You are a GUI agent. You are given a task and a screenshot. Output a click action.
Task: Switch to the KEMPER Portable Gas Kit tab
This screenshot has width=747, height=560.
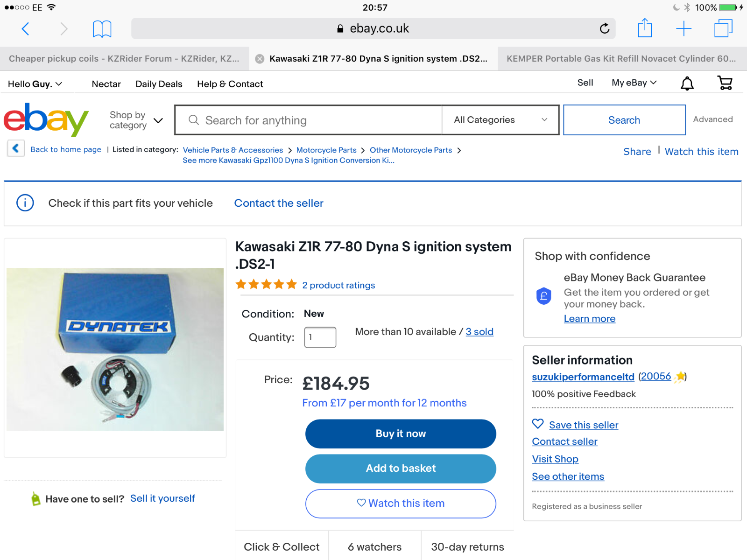[x=622, y=59]
